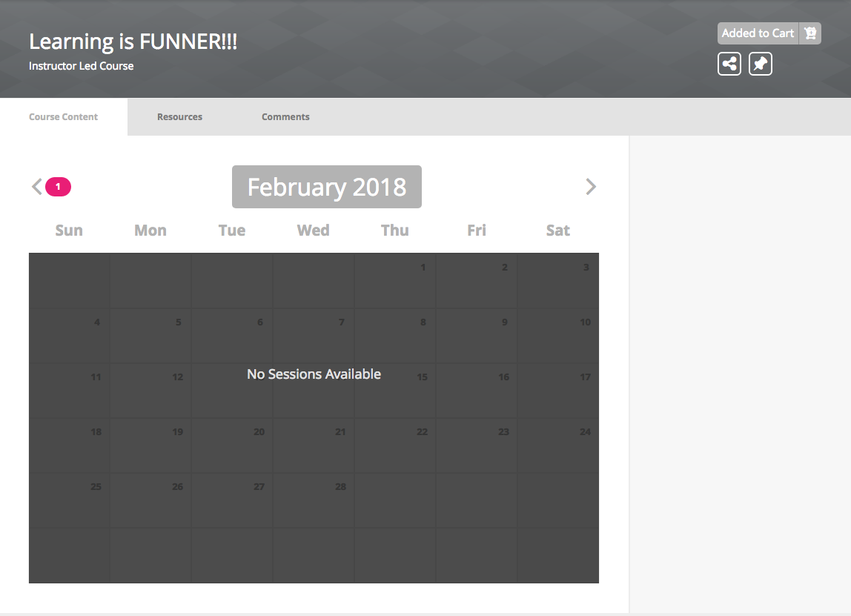Open the February 2018 month selector

click(327, 187)
